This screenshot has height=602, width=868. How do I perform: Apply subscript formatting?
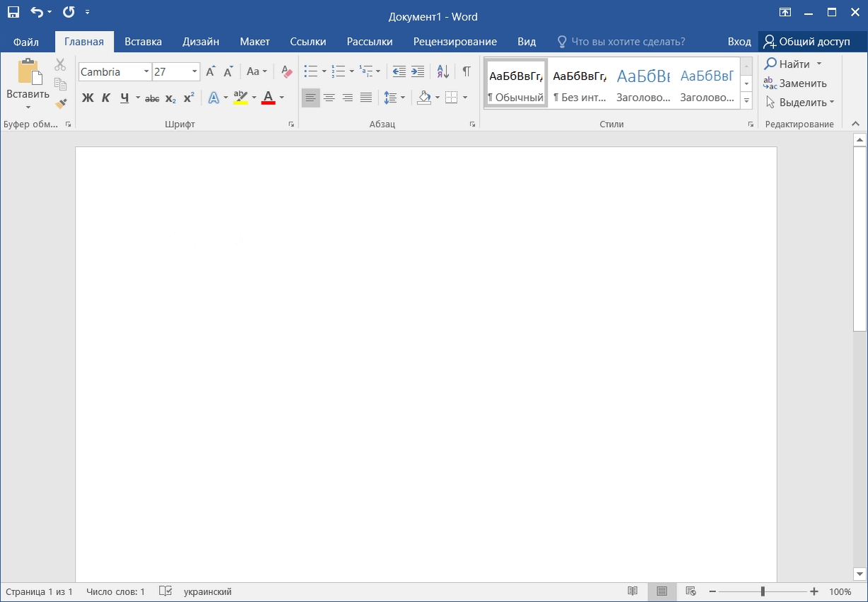(170, 98)
